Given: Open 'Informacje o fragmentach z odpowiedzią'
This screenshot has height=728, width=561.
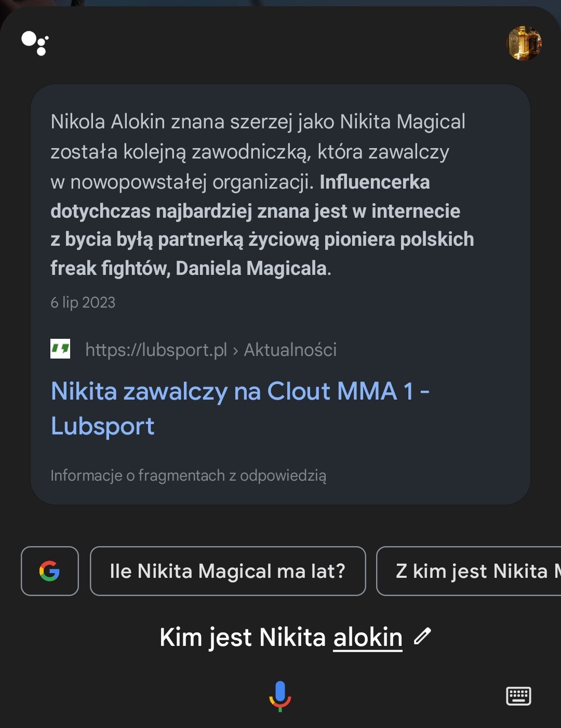Looking at the screenshot, I should [x=188, y=475].
